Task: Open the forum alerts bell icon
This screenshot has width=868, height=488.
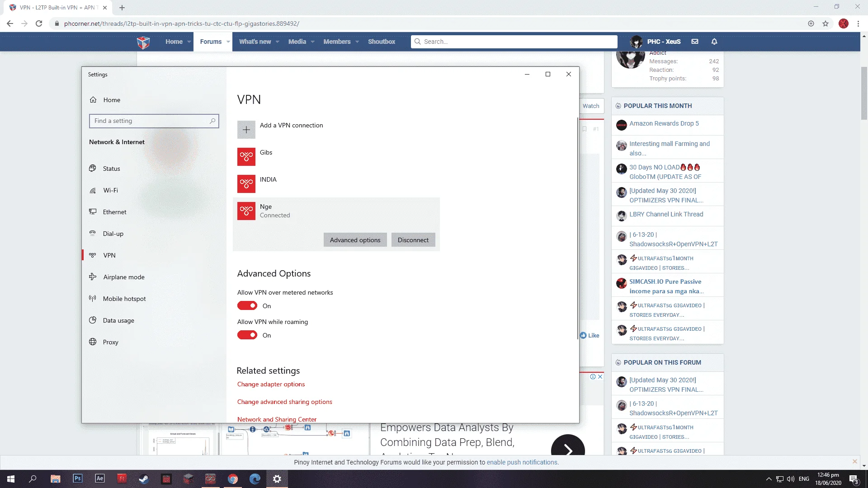Action: 714,42
